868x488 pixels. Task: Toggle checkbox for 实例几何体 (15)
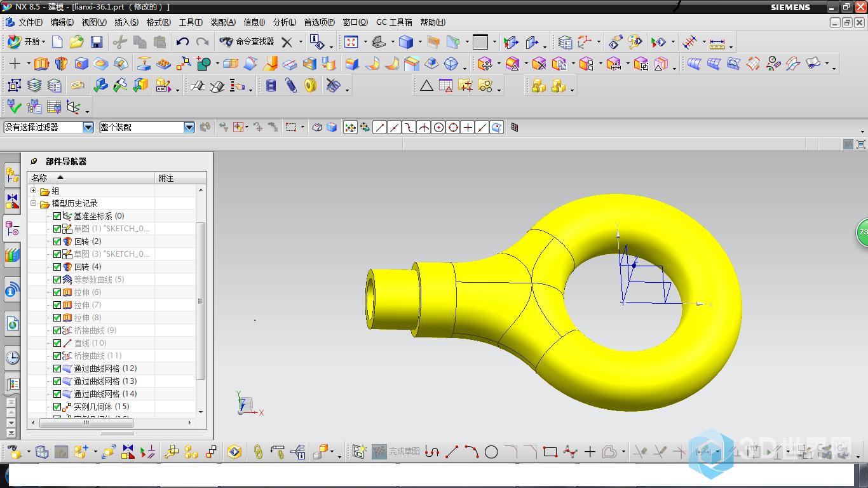point(57,407)
